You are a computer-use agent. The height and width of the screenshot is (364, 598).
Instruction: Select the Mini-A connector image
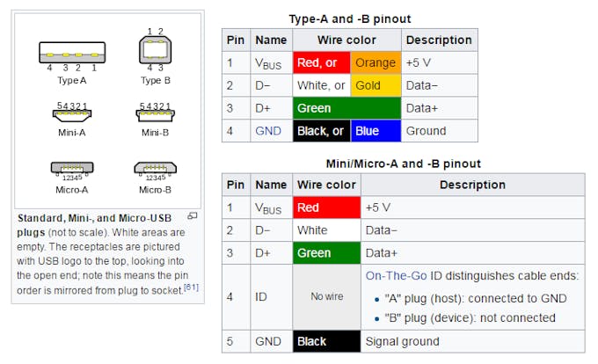(72, 115)
